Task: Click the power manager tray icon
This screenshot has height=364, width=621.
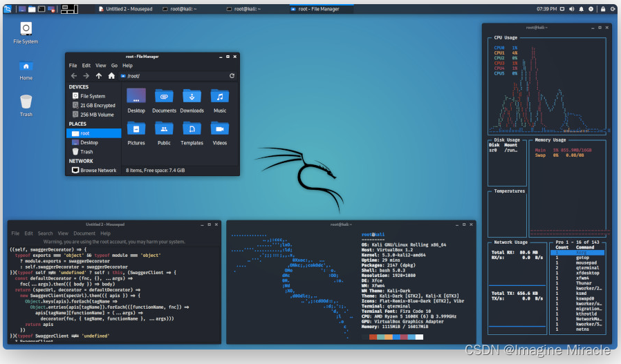Action: pos(591,9)
